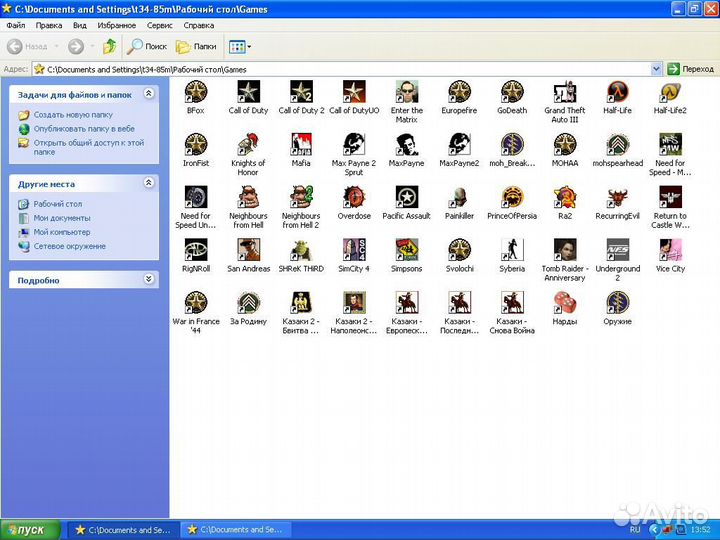The width and height of the screenshot is (720, 540).
Task: Open Сетевое окружение link
Action: [x=69, y=247]
